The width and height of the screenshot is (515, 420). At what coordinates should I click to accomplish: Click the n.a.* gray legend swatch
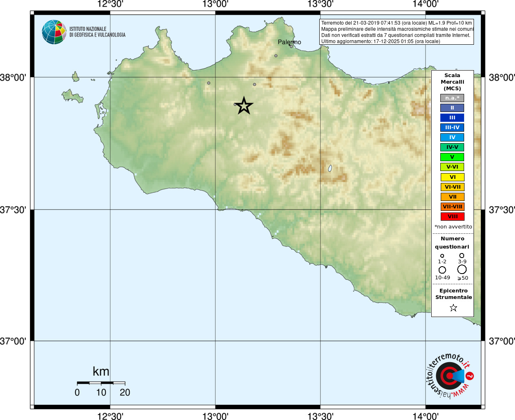(x=452, y=98)
